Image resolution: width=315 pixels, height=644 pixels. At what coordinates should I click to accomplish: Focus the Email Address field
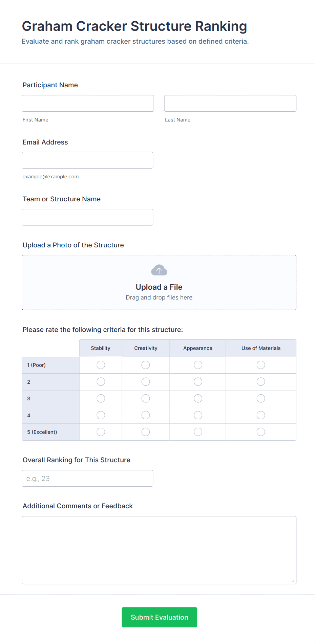click(87, 160)
